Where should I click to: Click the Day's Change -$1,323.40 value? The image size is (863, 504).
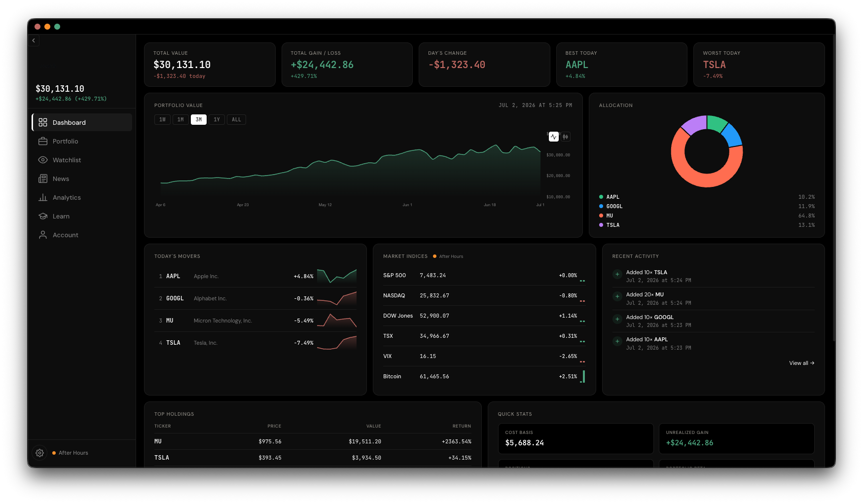click(x=457, y=65)
